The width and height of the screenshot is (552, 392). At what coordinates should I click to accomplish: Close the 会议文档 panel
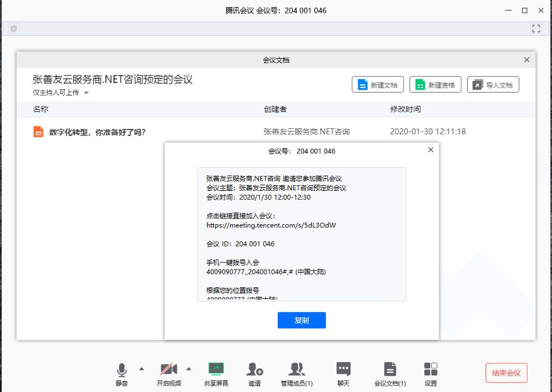[526, 60]
